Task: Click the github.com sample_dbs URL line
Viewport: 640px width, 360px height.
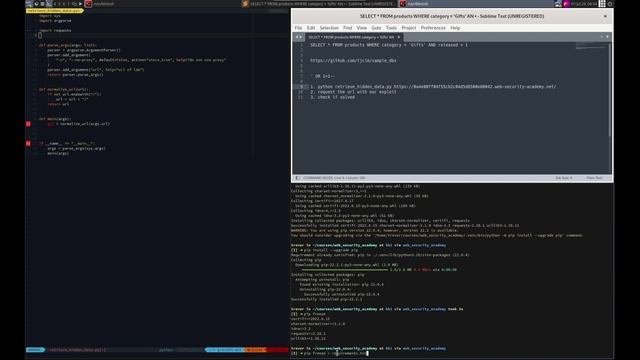Action: (353, 60)
